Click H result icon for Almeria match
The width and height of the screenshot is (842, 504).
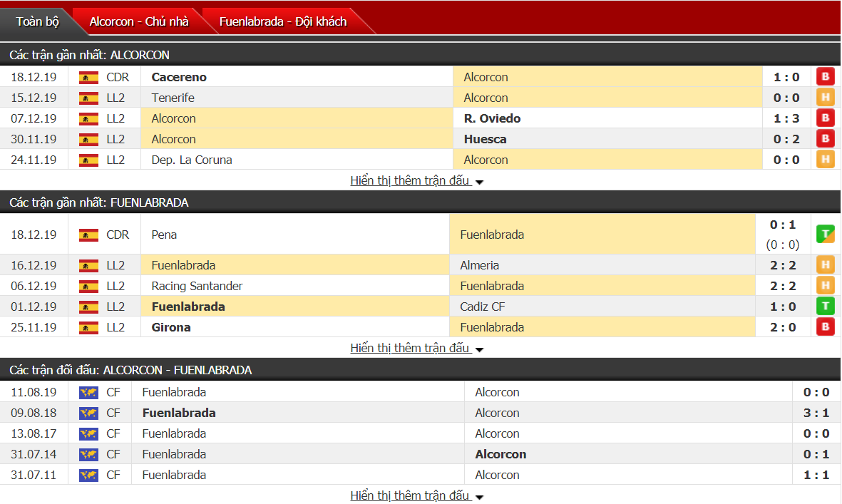pos(826,264)
